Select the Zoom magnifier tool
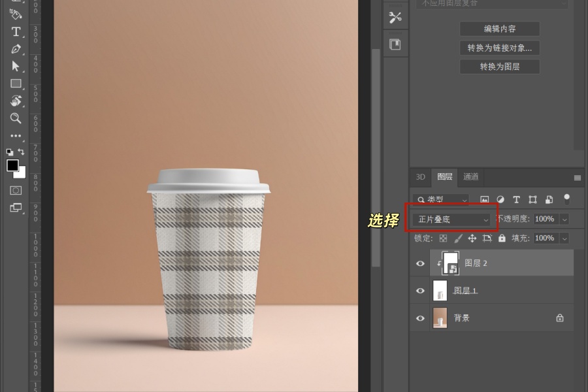The width and height of the screenshot is (588, 392). click(16, 118)
